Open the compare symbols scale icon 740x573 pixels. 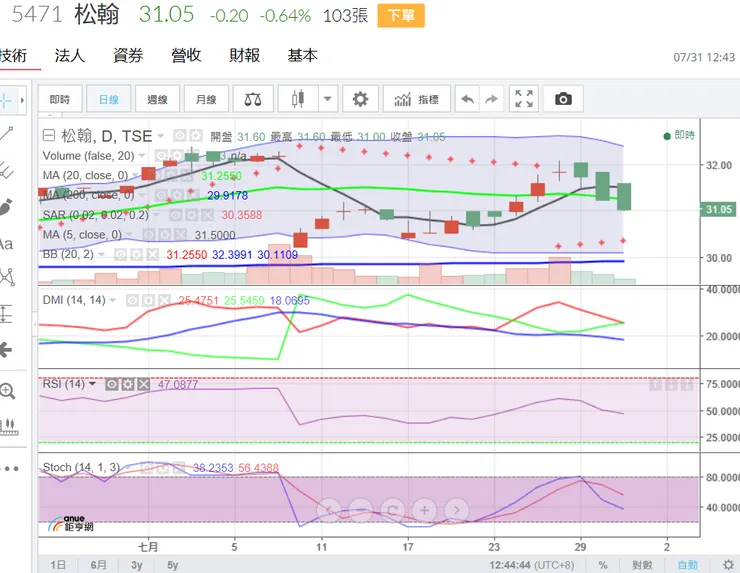coord(253,99)
